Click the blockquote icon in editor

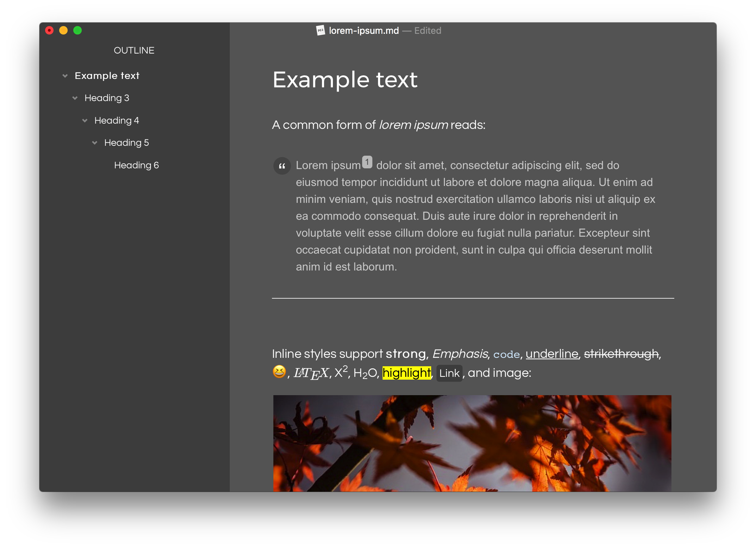coord(282,166)
